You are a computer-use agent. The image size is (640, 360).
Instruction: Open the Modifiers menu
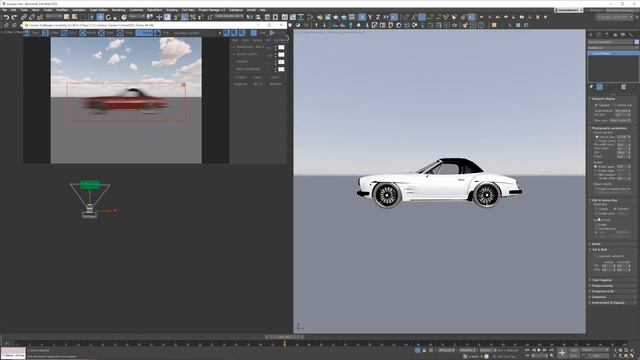tap(62, 10)
